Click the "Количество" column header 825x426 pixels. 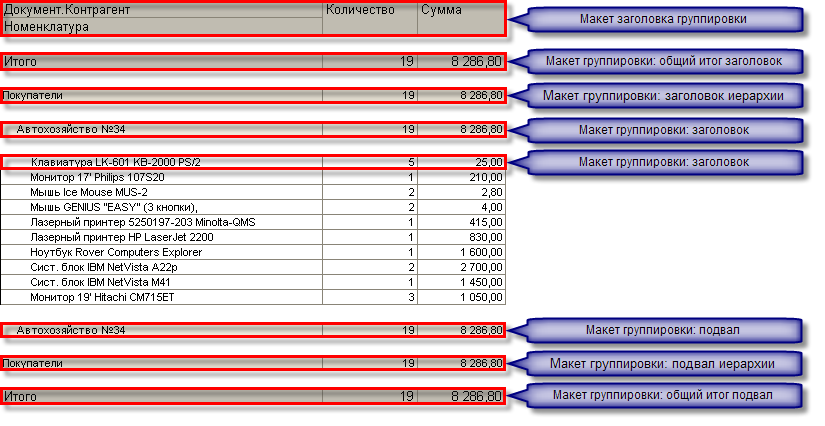pos(359,11)
